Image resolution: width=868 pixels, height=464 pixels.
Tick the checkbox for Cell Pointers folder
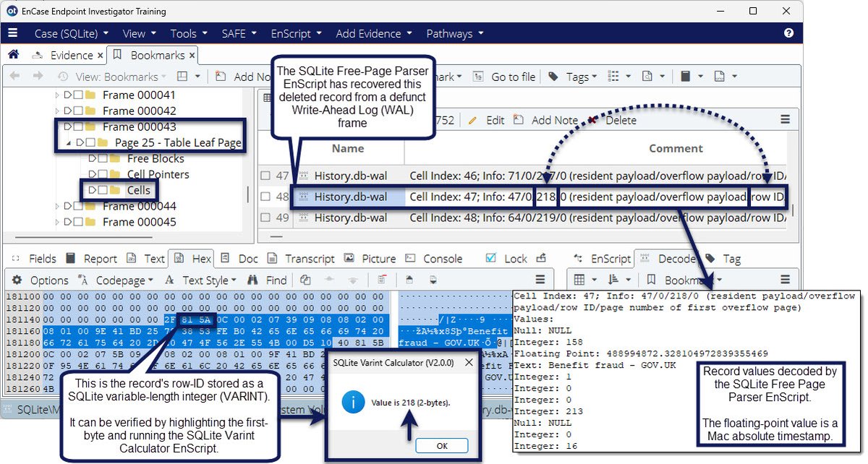point(102,174)
